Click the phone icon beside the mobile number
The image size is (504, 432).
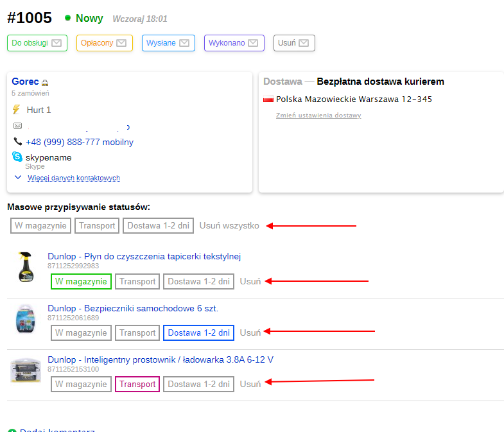pyautogui.click(x=17, y=141)
